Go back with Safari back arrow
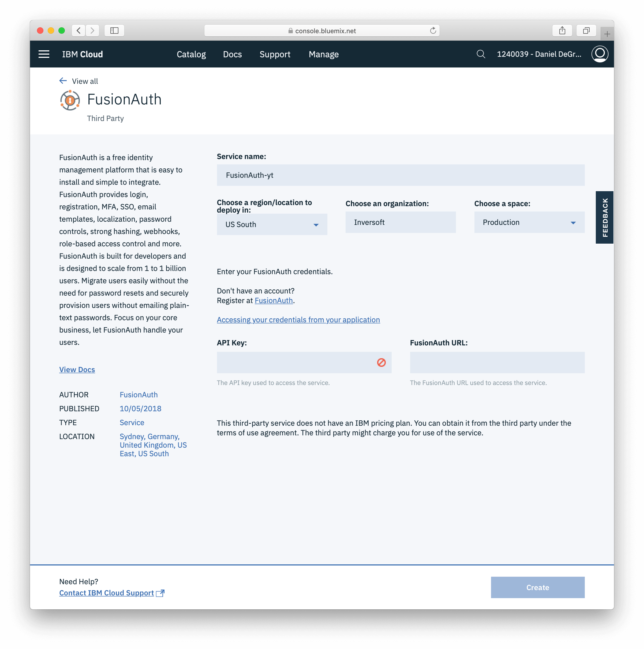 coord(78,31)
